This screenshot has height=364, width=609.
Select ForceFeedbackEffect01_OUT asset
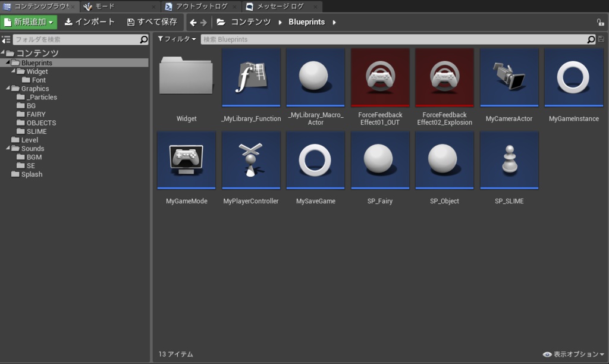coord(380,78)
